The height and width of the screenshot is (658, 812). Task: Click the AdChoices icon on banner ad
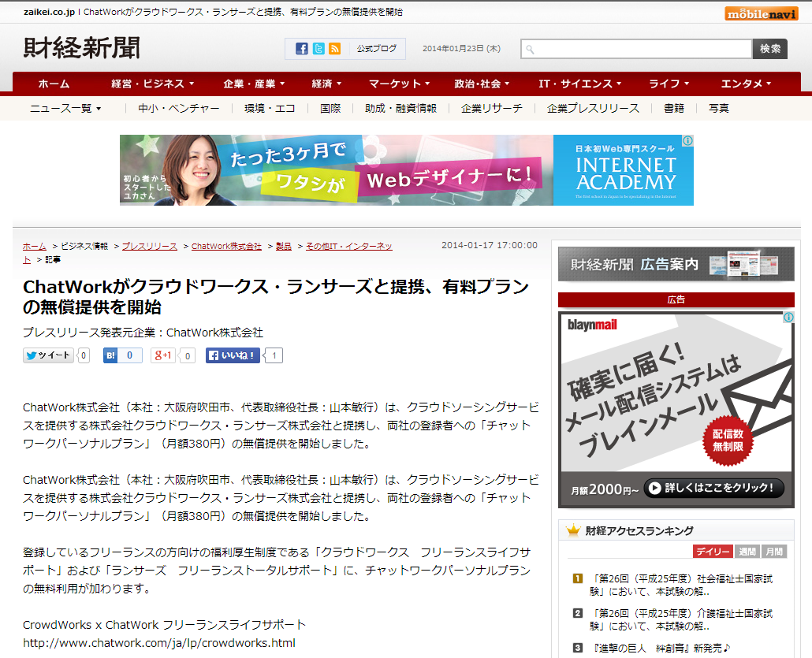coord(687,141)
